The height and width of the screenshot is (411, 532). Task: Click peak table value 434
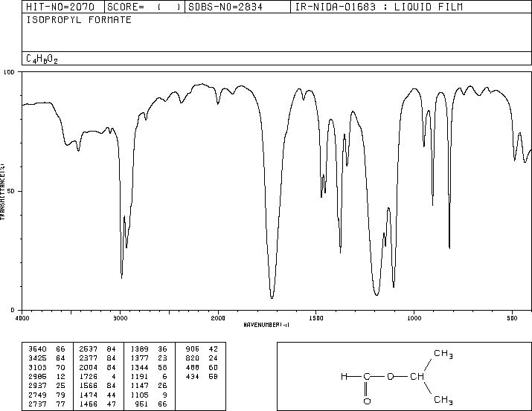pos(193,376)
